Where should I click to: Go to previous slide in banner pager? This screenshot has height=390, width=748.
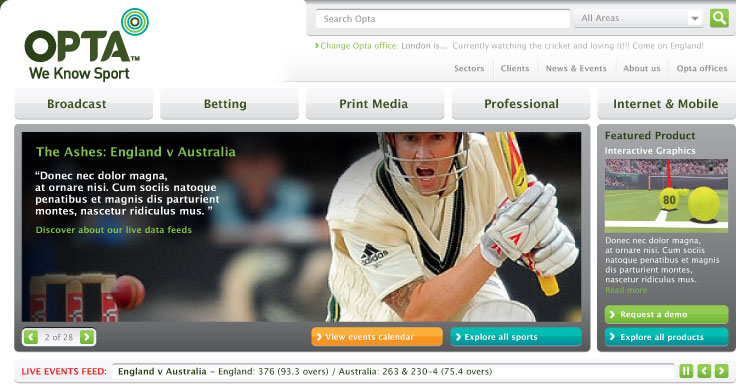(x=31, y=337)
